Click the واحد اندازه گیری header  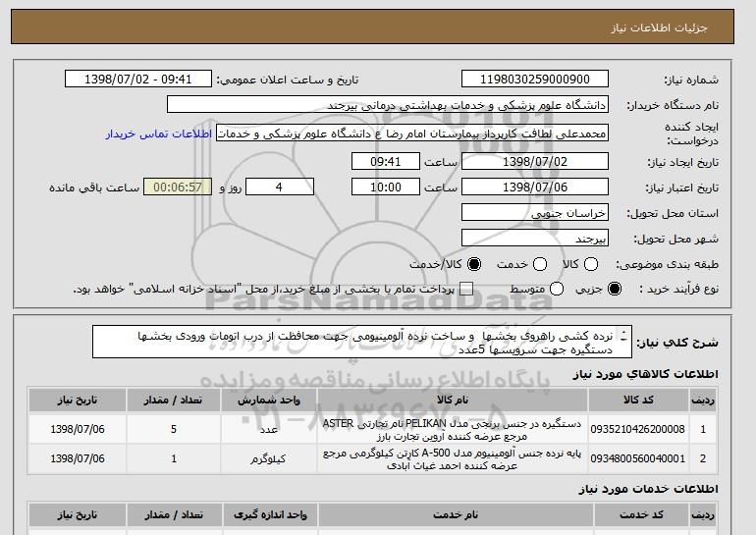[270, 515]
